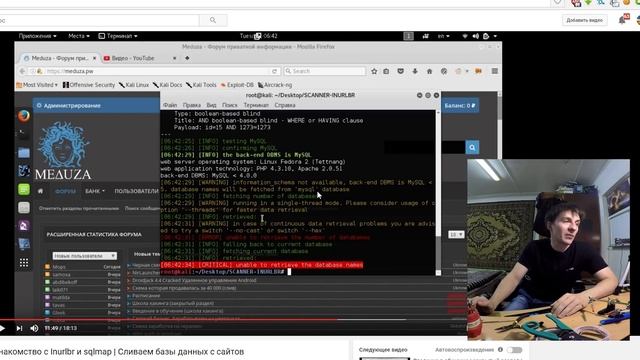The height and width of the screenshot is (360, 640).
Task: Click Администрирование on the Meduza header
Action: point(69,105)
